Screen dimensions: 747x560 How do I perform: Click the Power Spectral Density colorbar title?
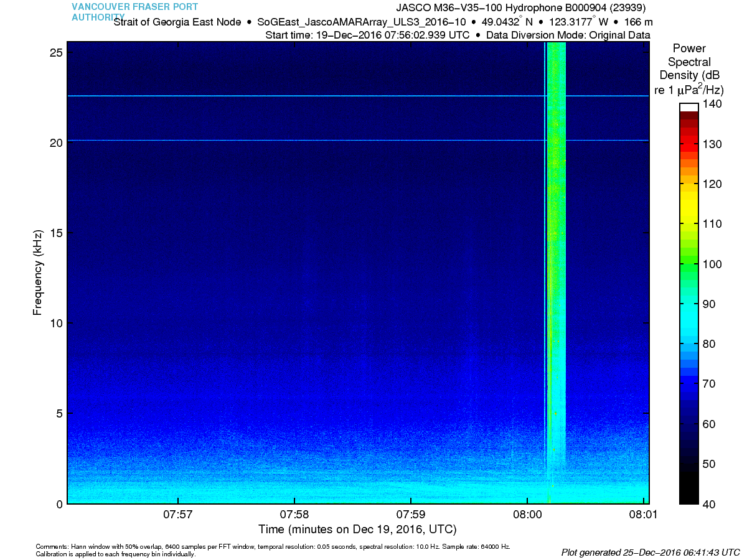pyautogui.click(x=688, y=69)
